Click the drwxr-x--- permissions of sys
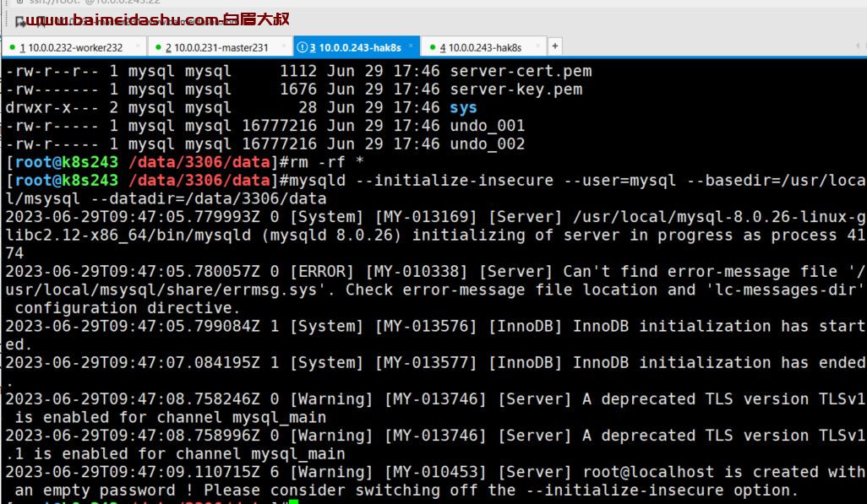 coord(52,108)
